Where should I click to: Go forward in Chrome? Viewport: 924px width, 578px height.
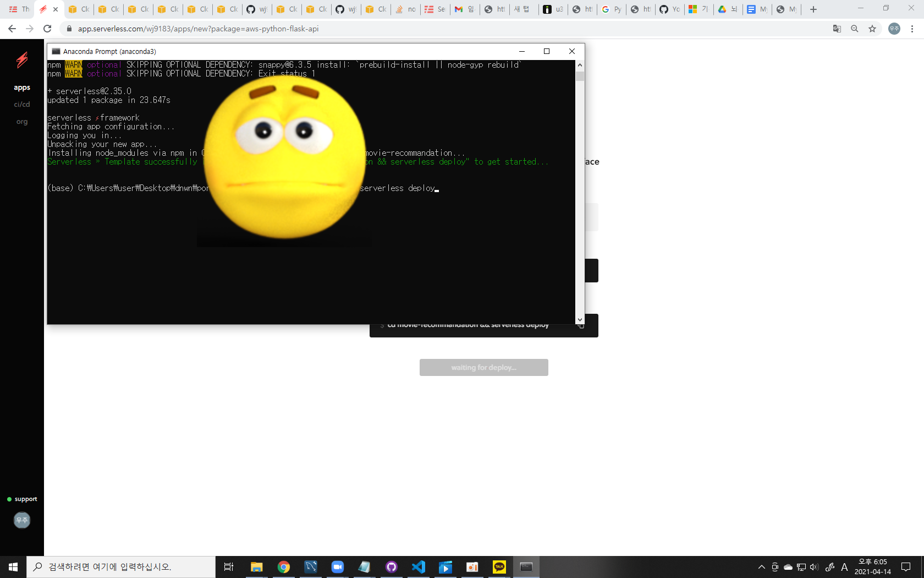coord(30,29)
